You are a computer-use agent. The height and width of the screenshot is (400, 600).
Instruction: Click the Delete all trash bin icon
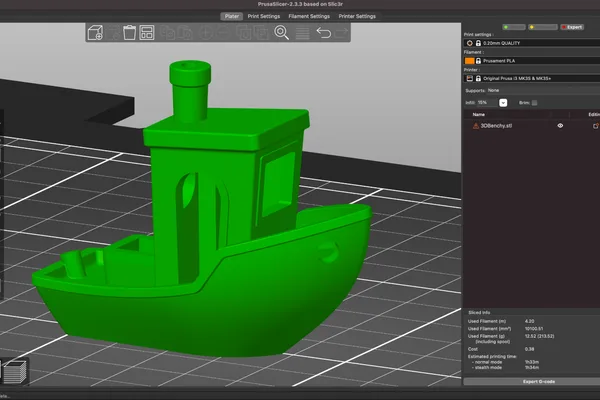129,33
